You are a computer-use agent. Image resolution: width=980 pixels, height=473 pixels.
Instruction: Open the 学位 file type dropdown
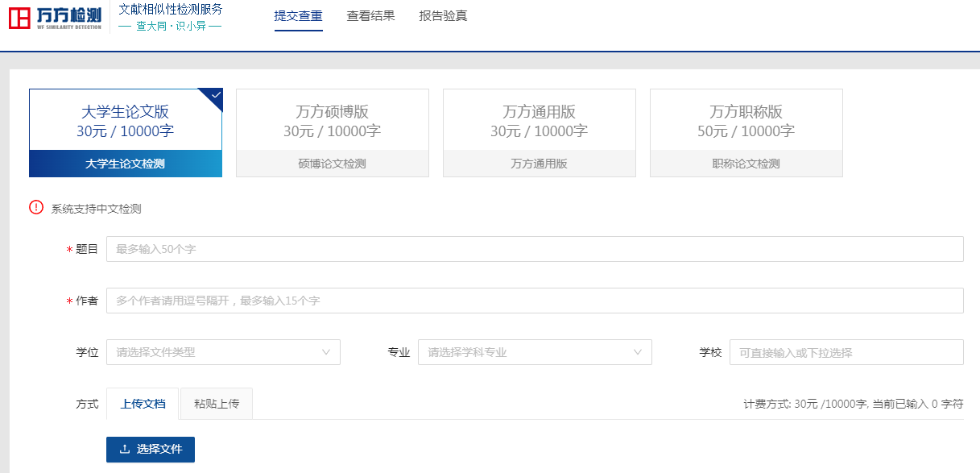[223, 352]
